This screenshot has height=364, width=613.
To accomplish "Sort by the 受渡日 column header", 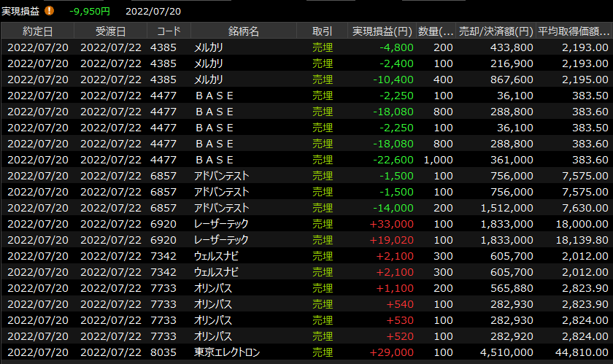I will (110, 31).
